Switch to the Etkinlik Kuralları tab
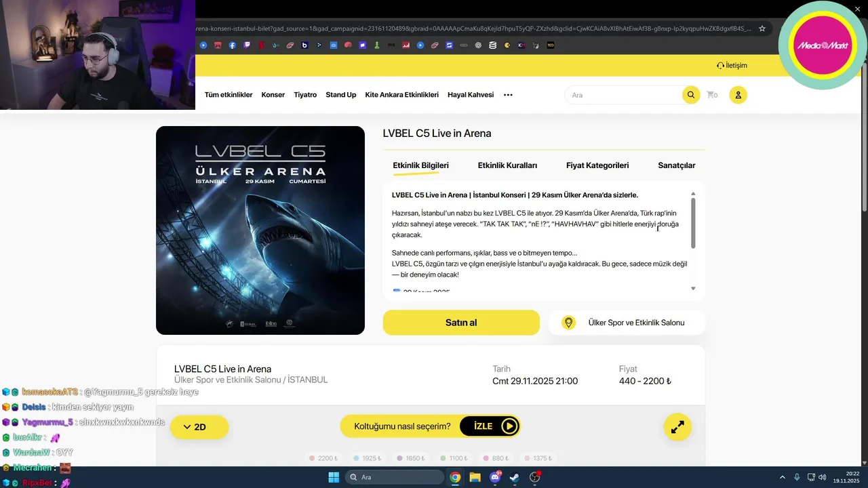The width and height of the screenshot is (868, 488). click(507, 165)
